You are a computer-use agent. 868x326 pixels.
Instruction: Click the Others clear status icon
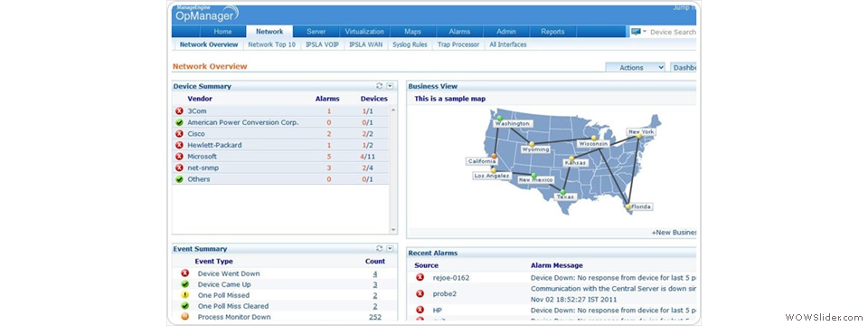(x=179, y=179)
